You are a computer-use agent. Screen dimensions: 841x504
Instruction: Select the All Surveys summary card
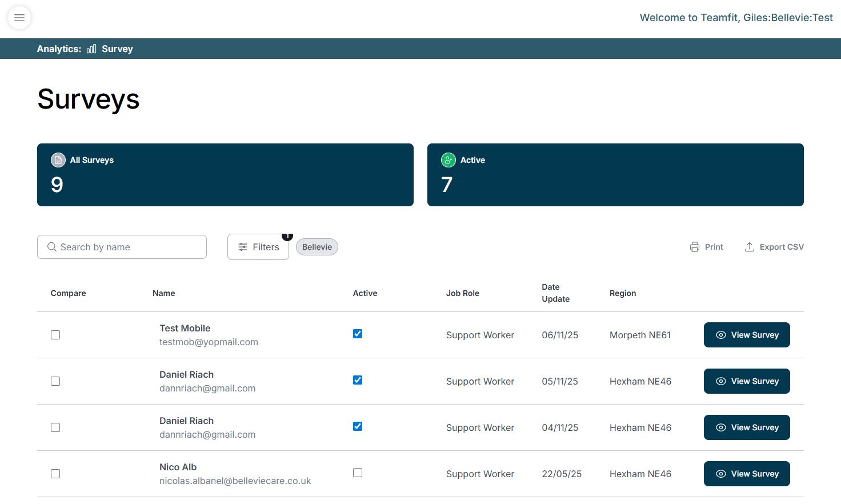pyautogui.click(x=225, y=175)
